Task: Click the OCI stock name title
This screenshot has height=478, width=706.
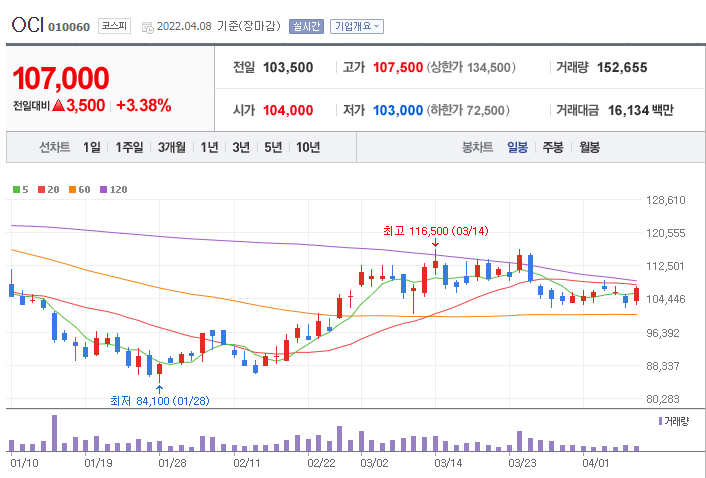Action: 28,25
